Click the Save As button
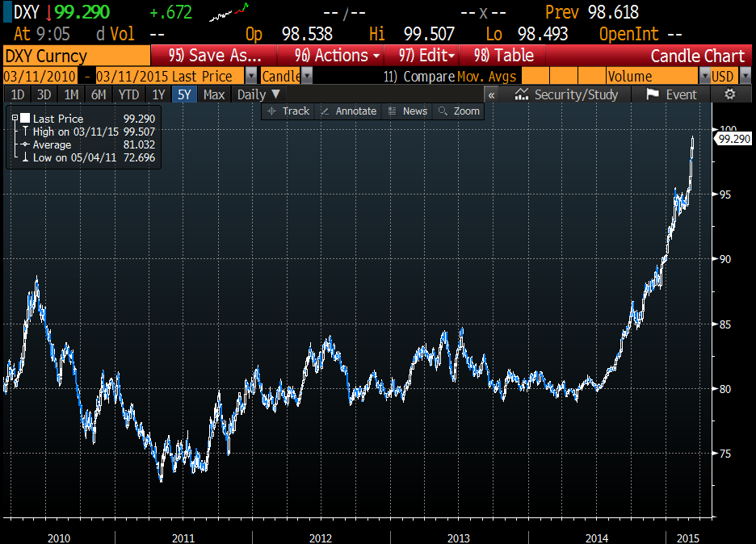The height and width of the screenshot is (544, 756). 216,56
